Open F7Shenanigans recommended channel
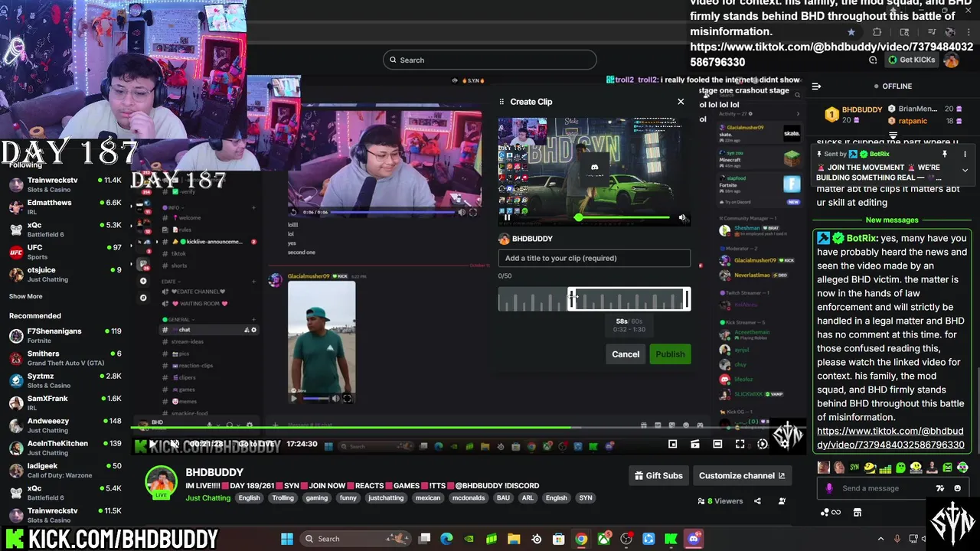This screenshot has width=980, height=551. point(65,335)
